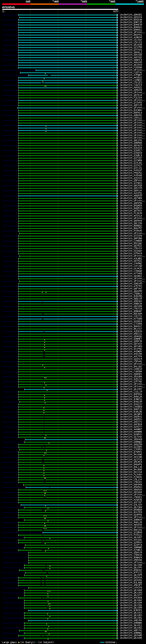Choose UniRef100_C7Z4M4 hit
Screen dimensions: 146x644
[x=131, y=324]
